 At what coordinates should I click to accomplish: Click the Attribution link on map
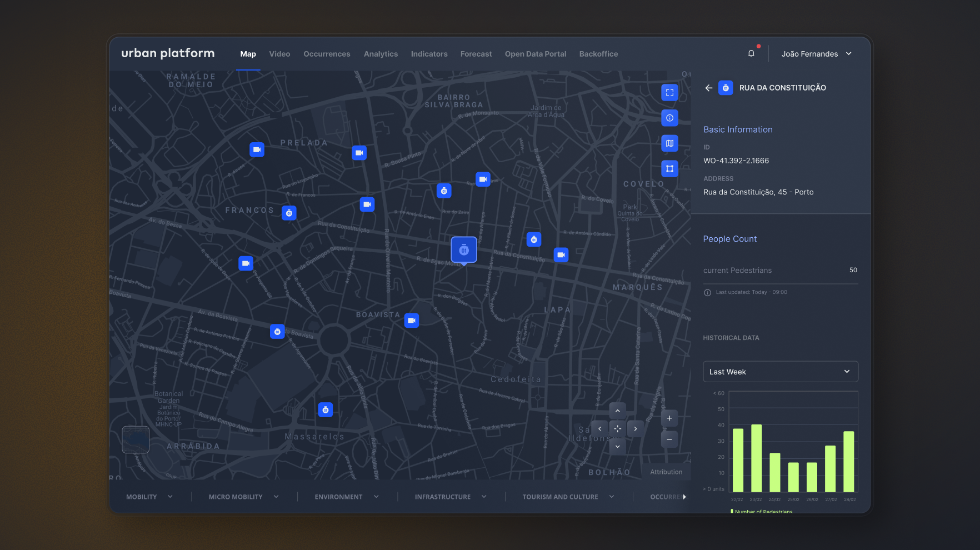coord(666,472)
